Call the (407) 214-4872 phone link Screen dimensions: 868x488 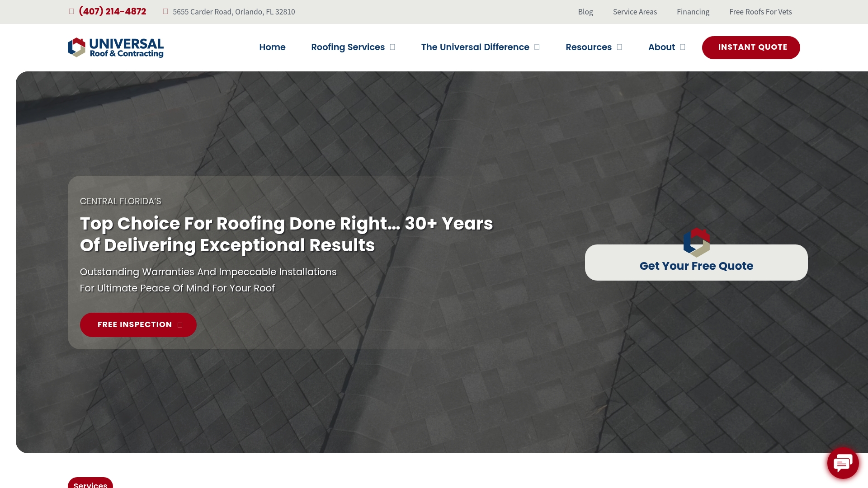[112, 11]
